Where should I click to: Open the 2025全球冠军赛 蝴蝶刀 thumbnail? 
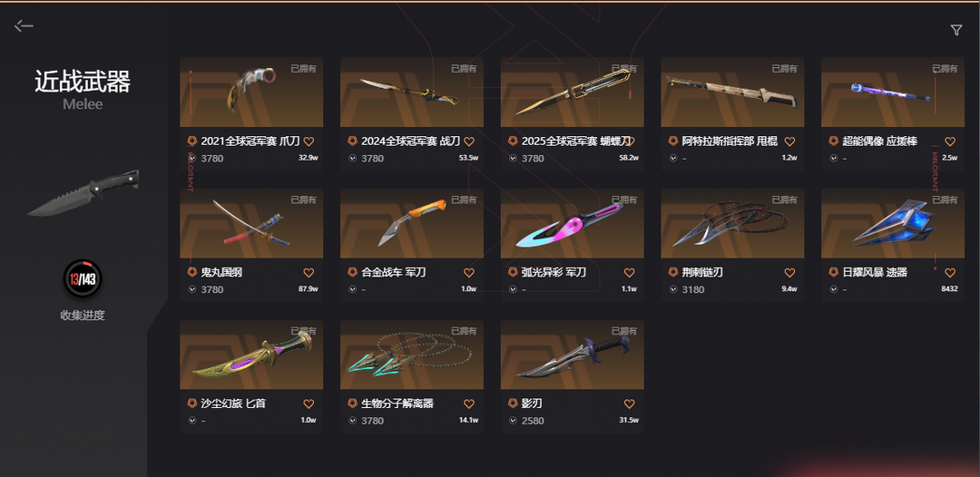(572, 92)
